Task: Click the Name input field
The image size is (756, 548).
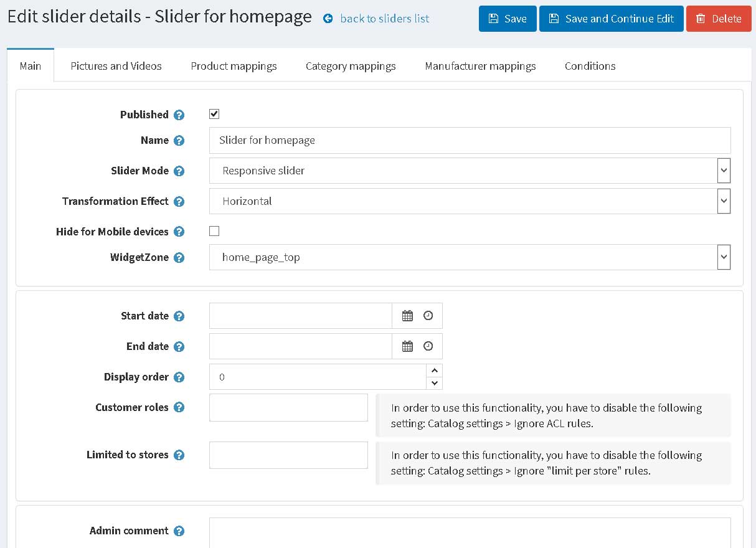Action: pos(470,140)
